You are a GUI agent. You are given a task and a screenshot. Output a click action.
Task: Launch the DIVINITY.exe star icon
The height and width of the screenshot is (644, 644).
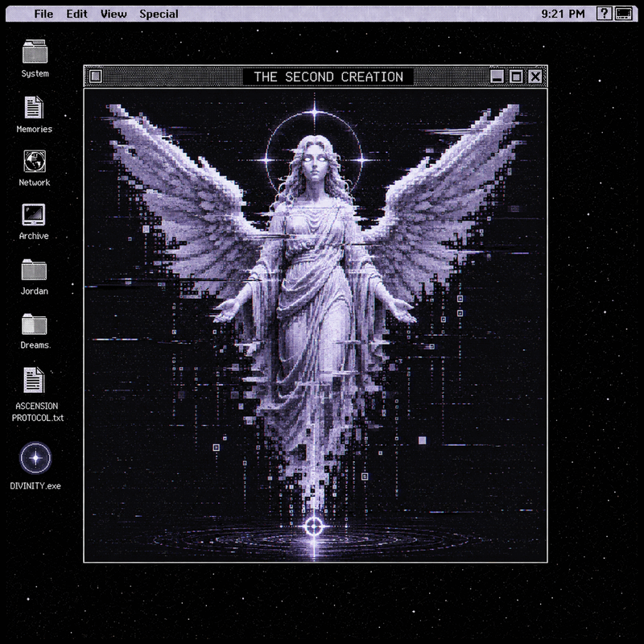click(35, 457)
